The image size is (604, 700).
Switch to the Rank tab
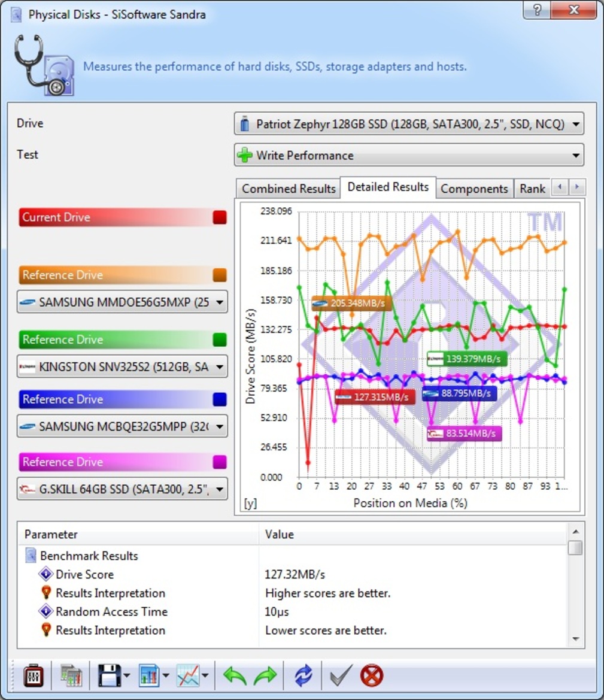point(532,189)
